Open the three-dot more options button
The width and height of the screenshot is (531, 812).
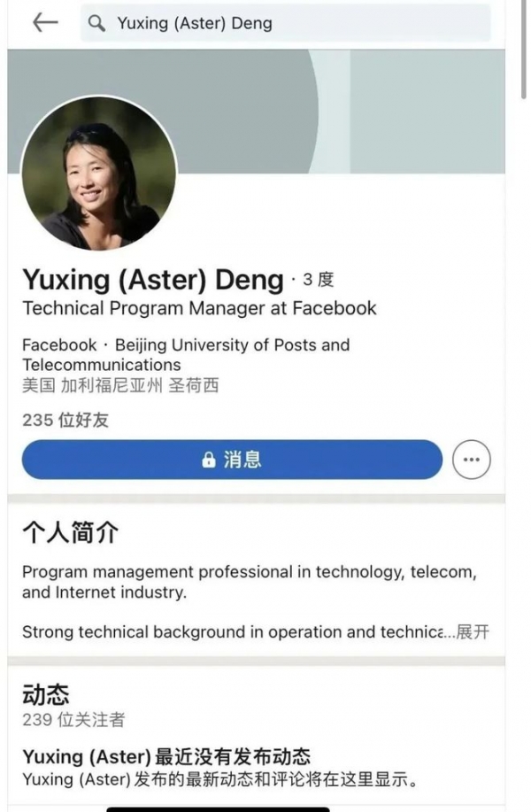coord(471,460)
